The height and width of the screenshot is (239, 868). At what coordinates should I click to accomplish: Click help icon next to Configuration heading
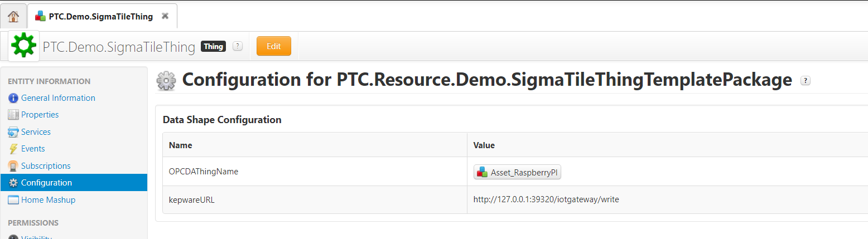pos(806,80)
